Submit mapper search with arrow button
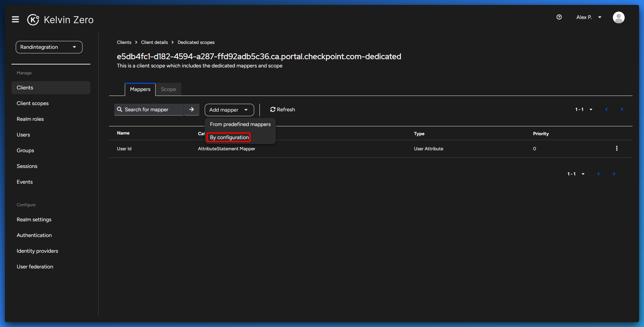The image size is (644, 327). pos(192,109)
